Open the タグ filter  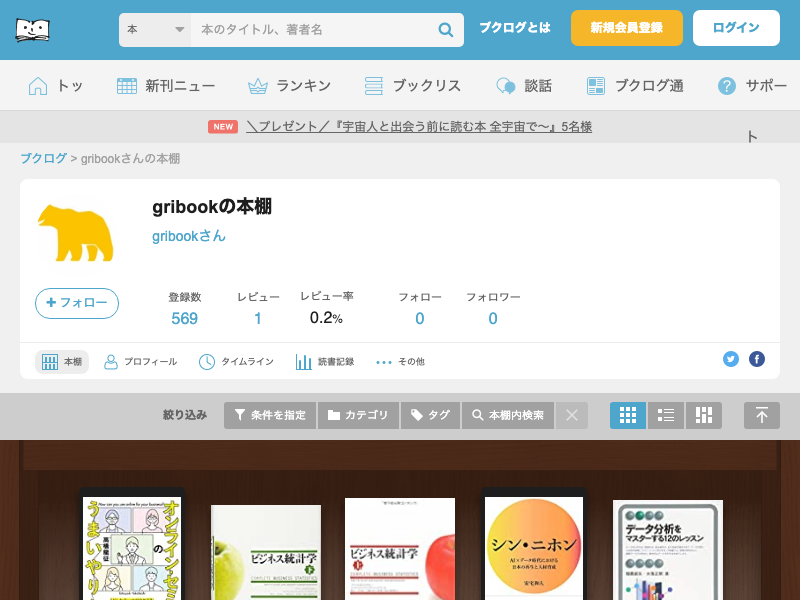[x=430, y=415]
